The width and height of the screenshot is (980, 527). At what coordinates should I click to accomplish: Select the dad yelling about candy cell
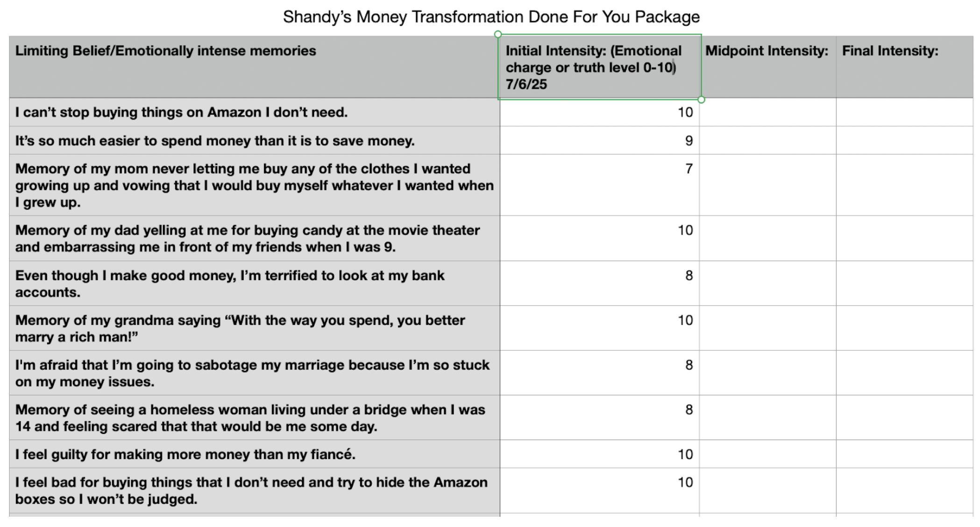point(254,238)
